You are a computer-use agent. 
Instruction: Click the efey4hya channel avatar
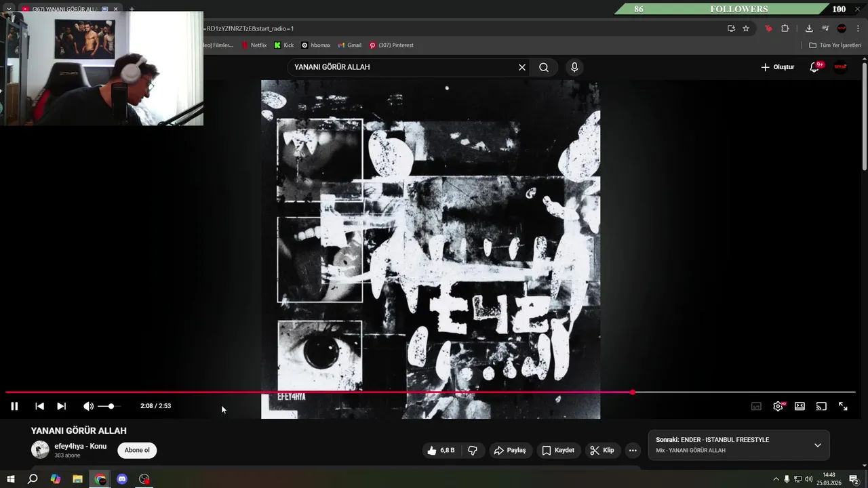40,449
